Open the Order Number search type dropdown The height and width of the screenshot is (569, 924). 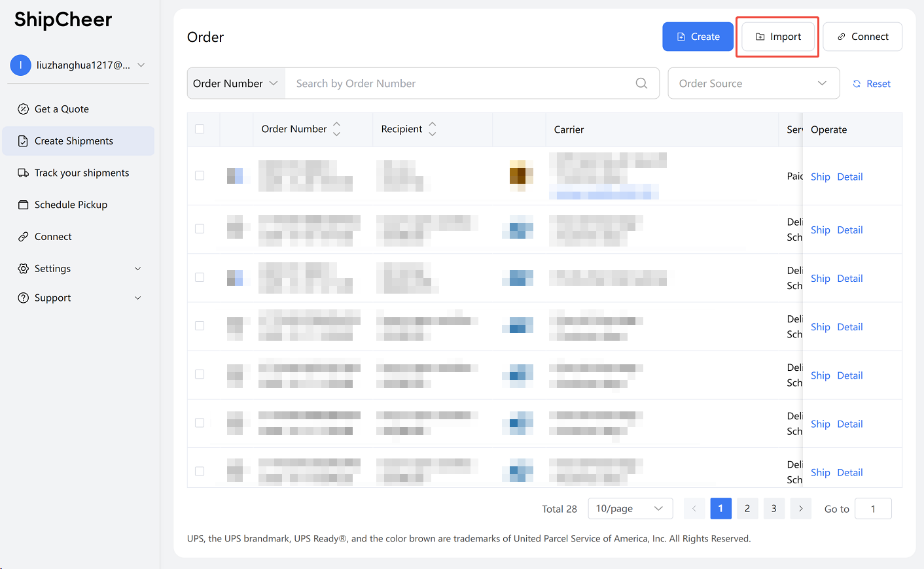click(x=236, y=84)
